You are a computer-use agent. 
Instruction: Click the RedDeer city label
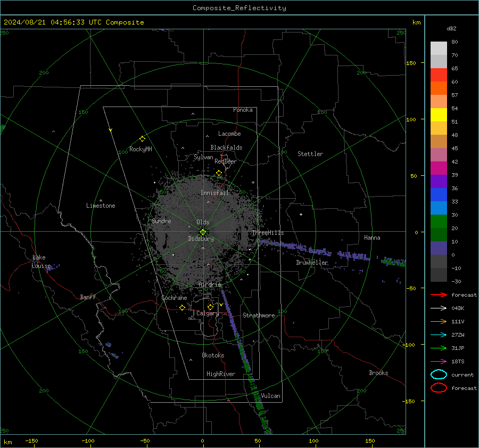226,161
